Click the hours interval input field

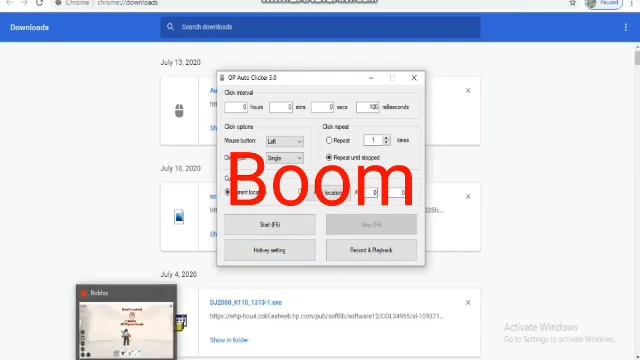(236, 107)
